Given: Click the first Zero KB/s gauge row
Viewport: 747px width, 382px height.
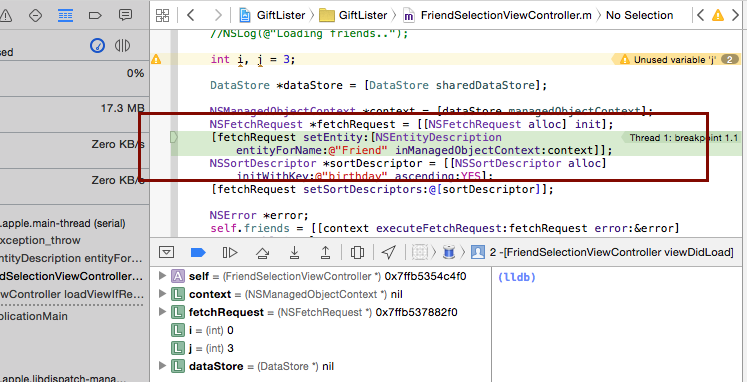Looking at the screenshot, I should 74,151.
